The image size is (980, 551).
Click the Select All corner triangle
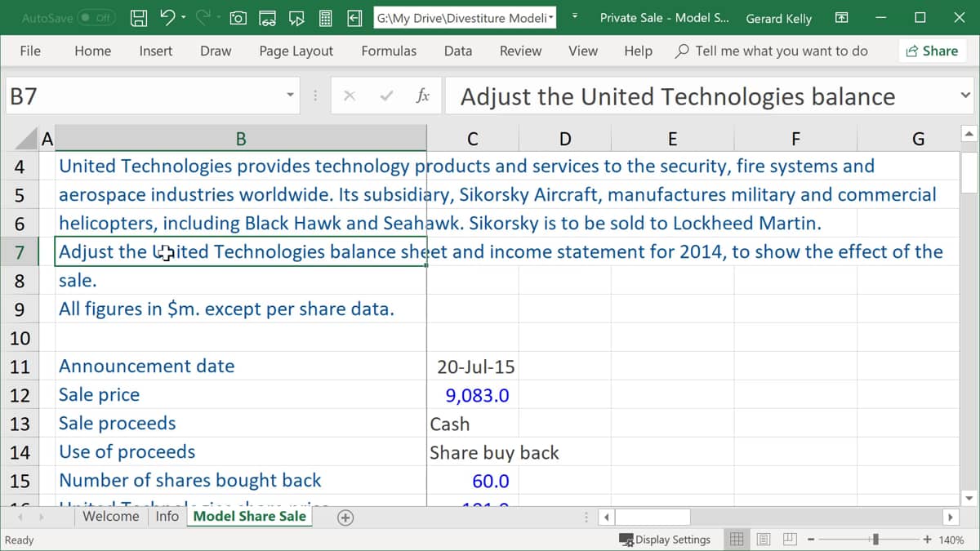(x=27, y=139)
